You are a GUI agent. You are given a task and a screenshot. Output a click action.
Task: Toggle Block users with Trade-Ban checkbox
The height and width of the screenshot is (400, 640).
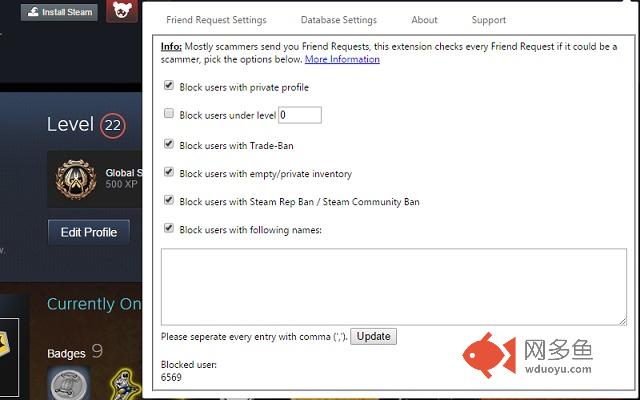click(169, 144)
